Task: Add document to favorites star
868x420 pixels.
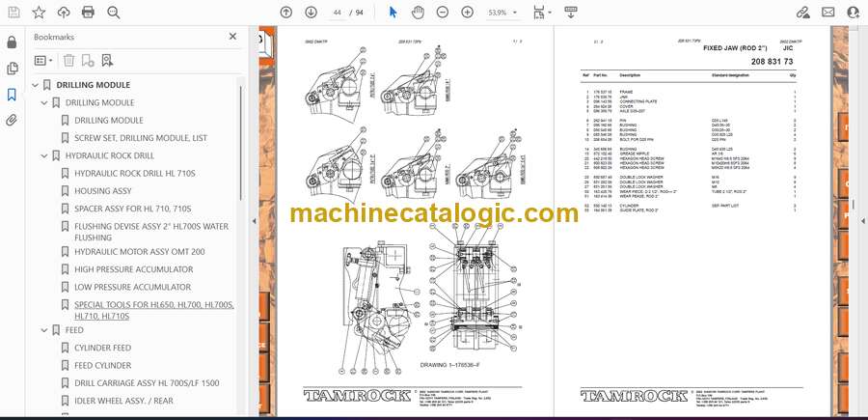Action: tap(39, 13)
